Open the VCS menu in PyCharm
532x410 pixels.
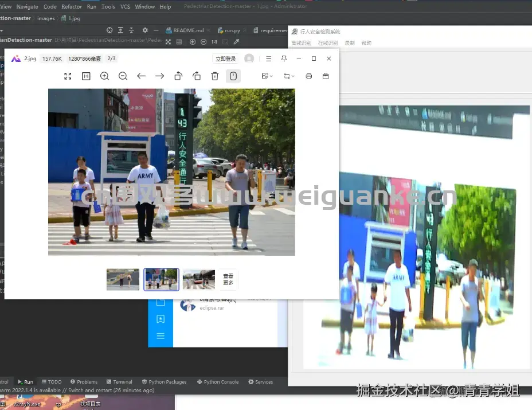125,6
